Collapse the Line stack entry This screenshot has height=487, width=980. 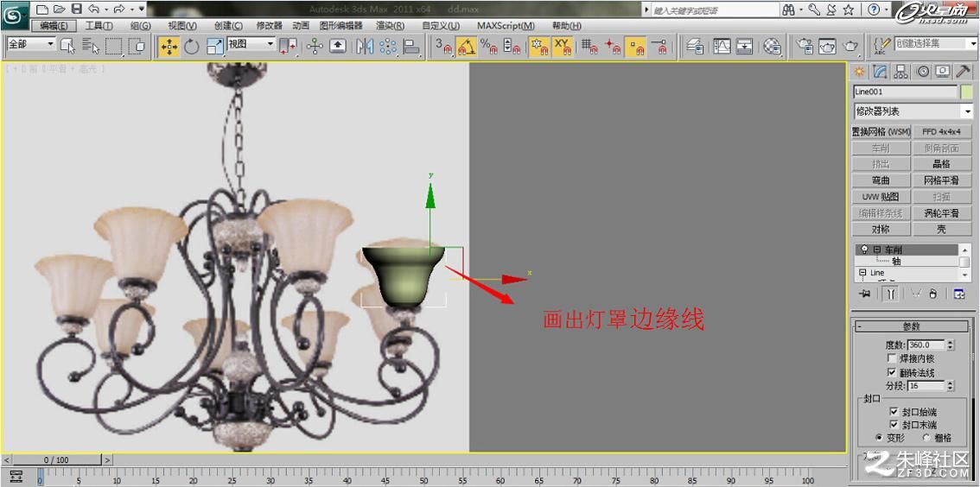pyautogui.click(x=862, y=273)
